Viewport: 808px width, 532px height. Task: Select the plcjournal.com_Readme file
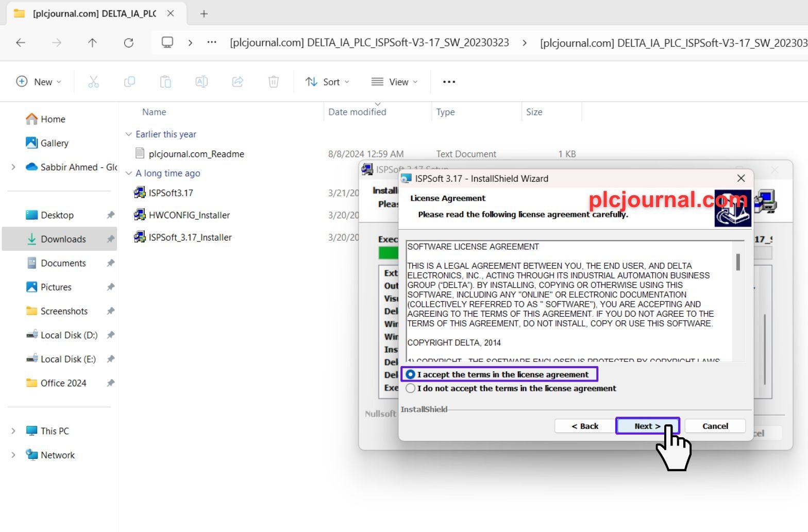[196, 154]
